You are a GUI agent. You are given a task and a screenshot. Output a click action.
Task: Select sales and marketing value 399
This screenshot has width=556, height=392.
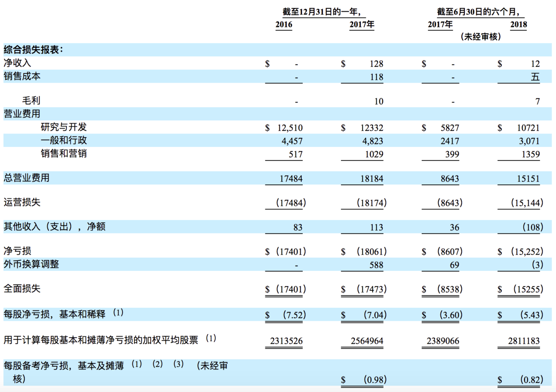tap(452, 154)
